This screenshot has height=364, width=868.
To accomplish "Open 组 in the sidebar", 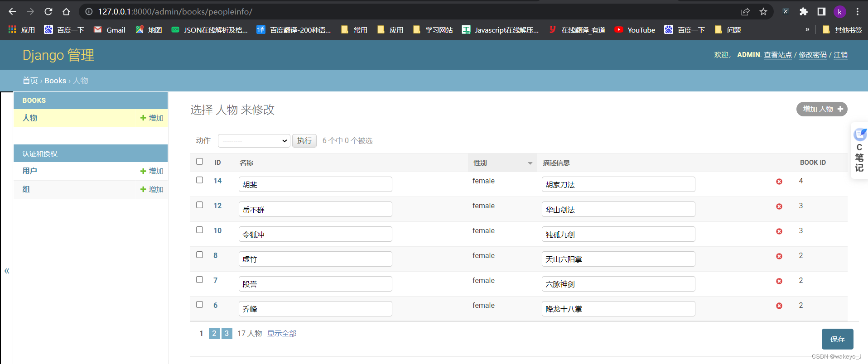I will click(x=26, y=189).
